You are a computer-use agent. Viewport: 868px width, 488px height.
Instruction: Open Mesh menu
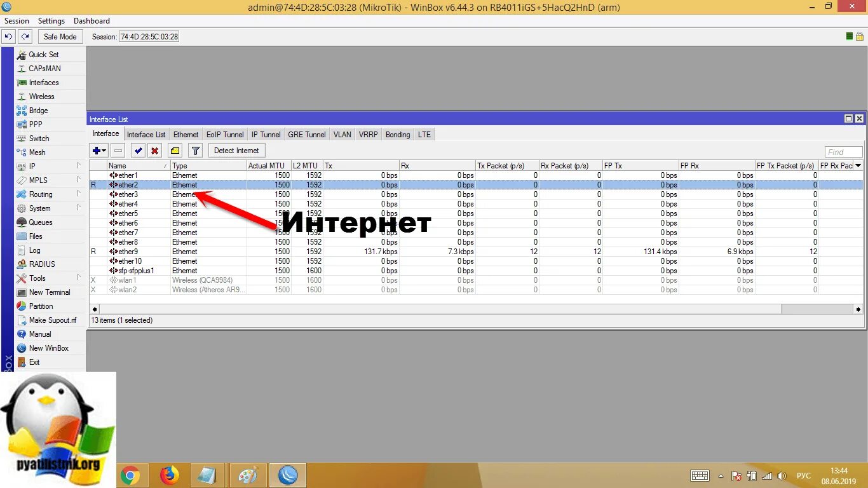[37, 152]
